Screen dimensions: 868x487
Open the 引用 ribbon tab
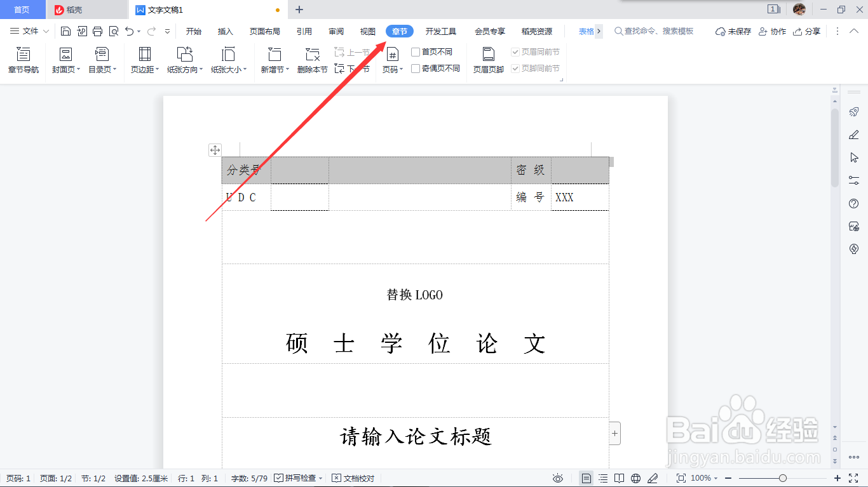coord(304,31)
